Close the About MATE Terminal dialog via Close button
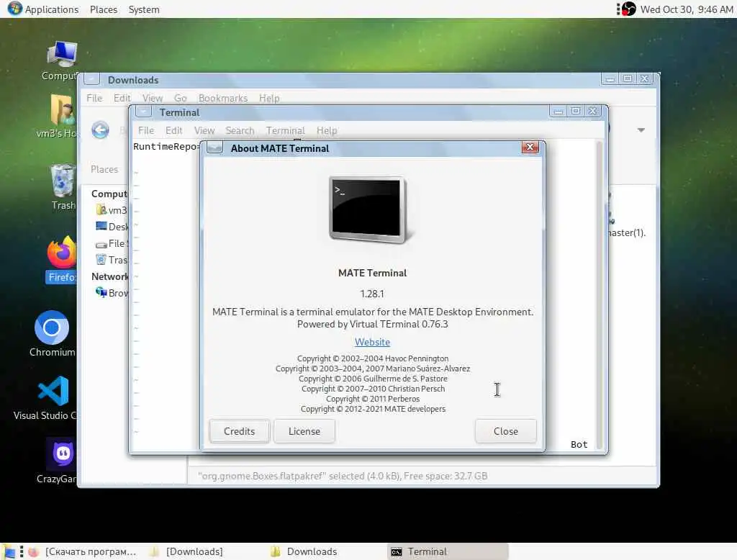Screen dimensions: 737x560 point(506,431)
